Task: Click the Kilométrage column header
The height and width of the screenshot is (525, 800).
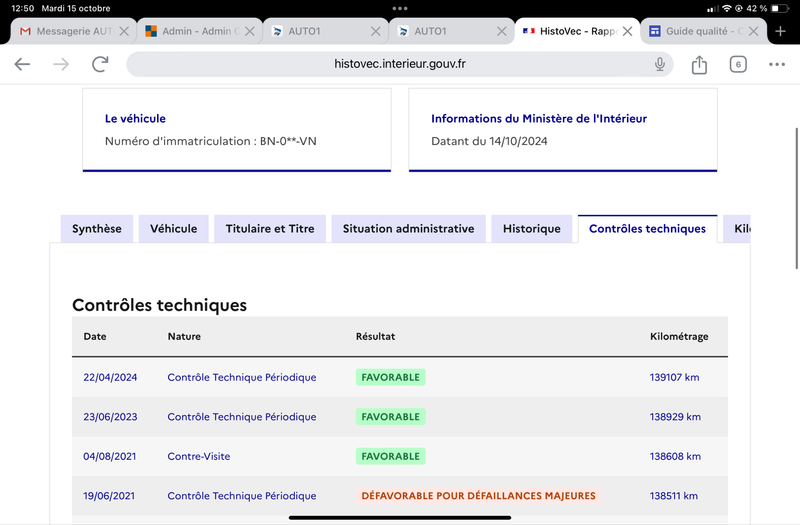Action: click(679, 337)
